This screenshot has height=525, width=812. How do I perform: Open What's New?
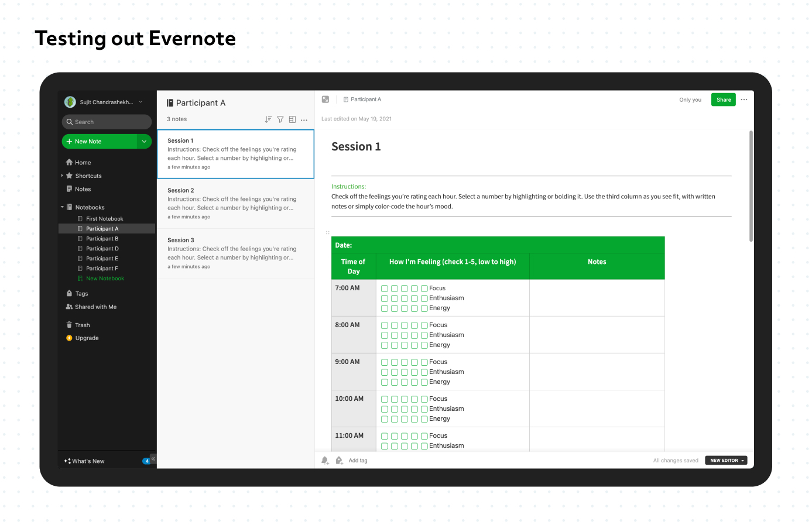[88, 461]
